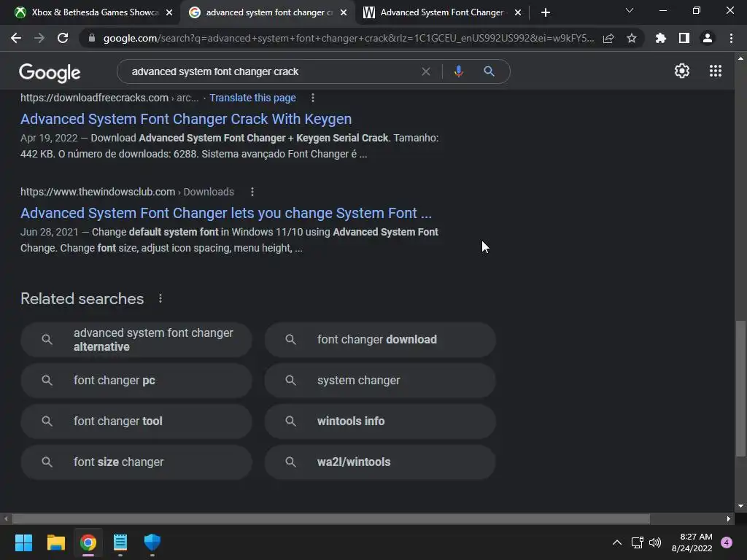747x560 pixels.
Task: Open Google quick settings gear
Action: point(682,71)
